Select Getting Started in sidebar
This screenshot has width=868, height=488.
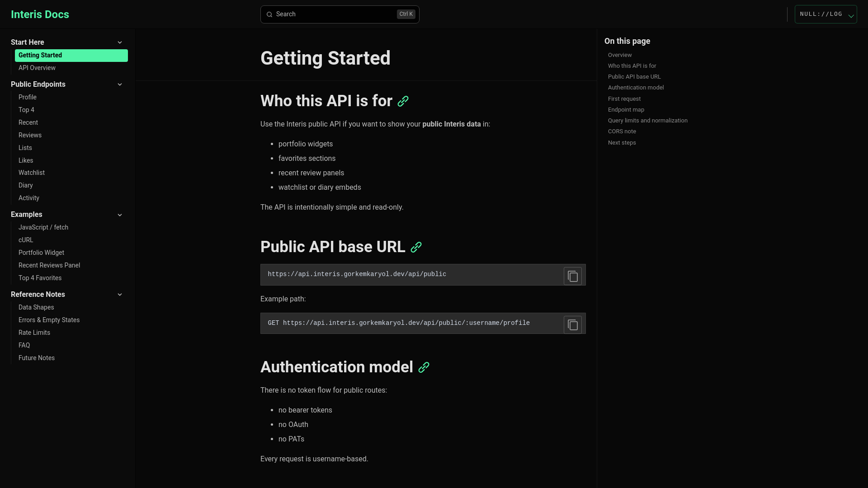[x=71, y=56]
